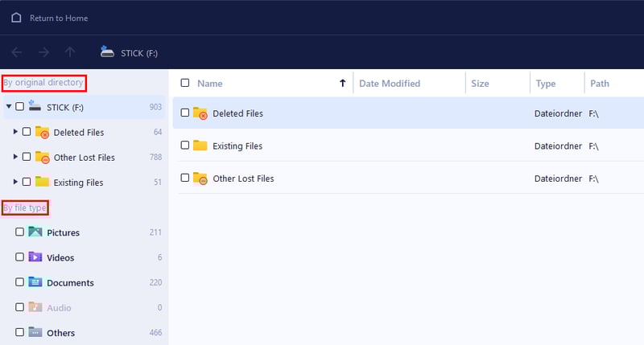Check Other Lost Files checkbox in sidebar
The image size is (644, 345).
click(x=27, y=157)
